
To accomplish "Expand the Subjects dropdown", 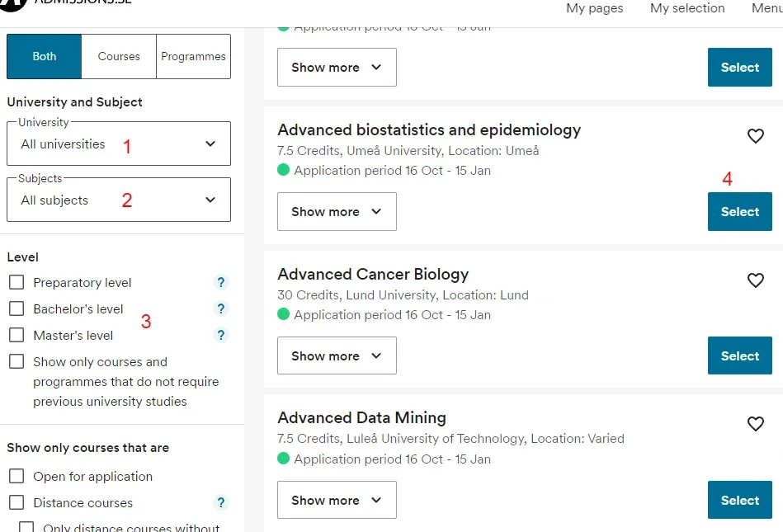I will click(119, 200).
